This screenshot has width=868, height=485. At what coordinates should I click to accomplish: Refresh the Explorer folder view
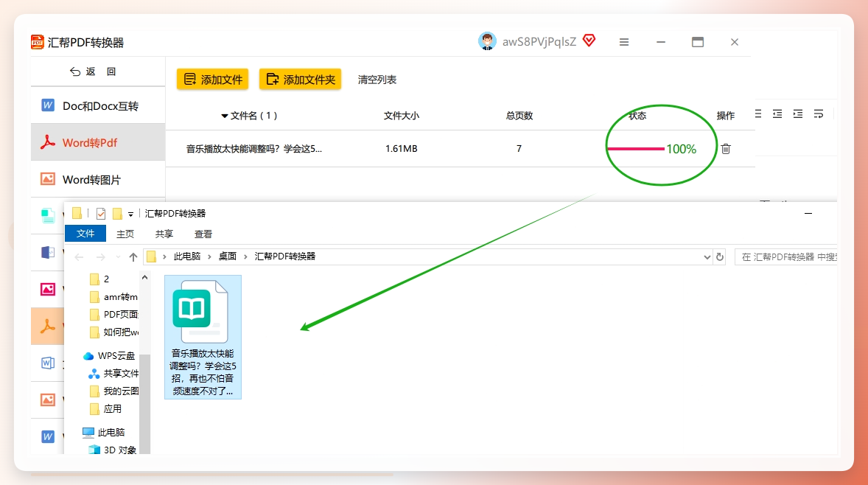pos(720,257)
